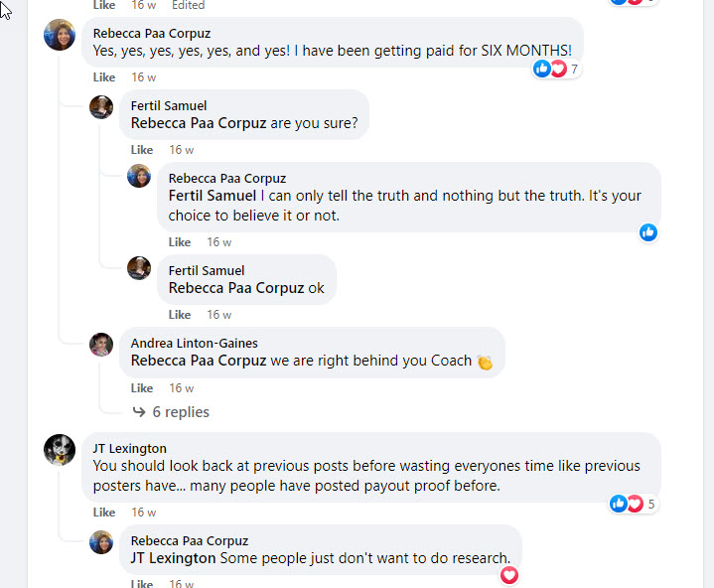Click Fertil Samuel's avatar on 'are you sure?' reply
This screenshot has width=714, height=588.
click(101, 107)
